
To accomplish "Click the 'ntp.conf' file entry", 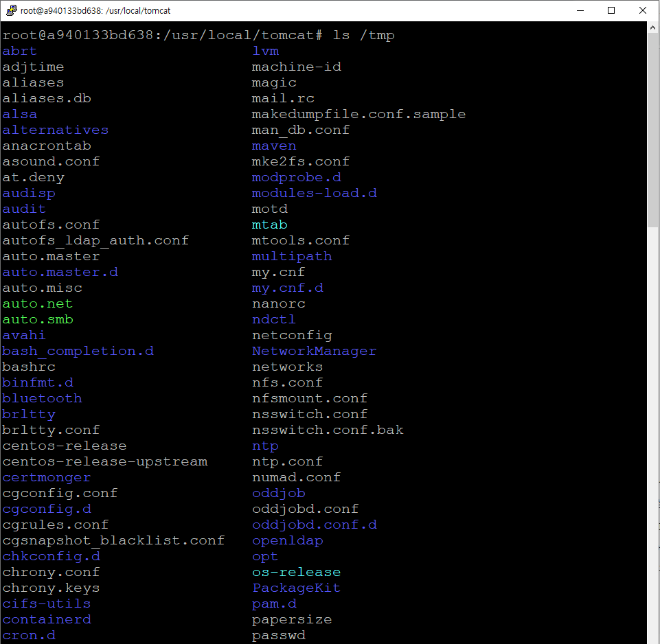I will click(288, 462).
